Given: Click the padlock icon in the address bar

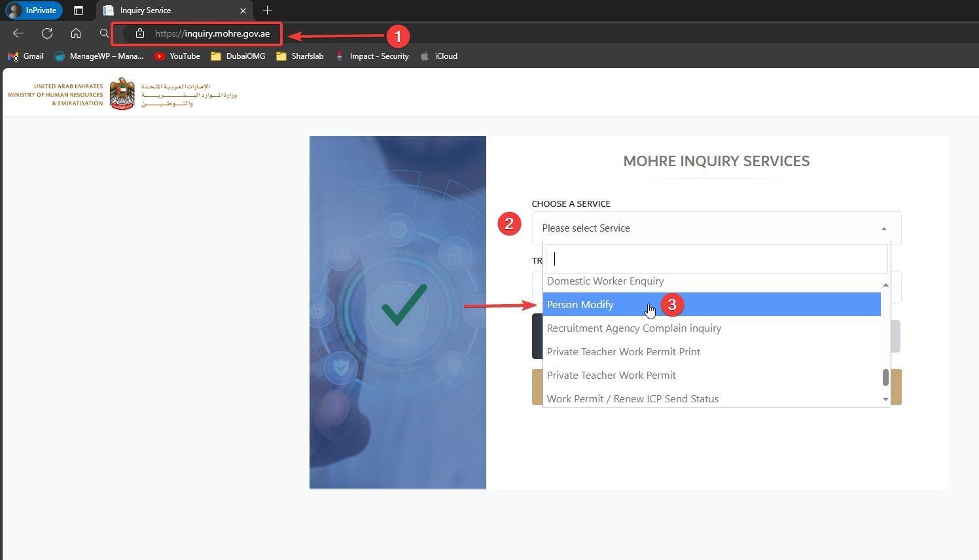Looking at the screenshot, I should pyautogui.click(x=140, y=33).
